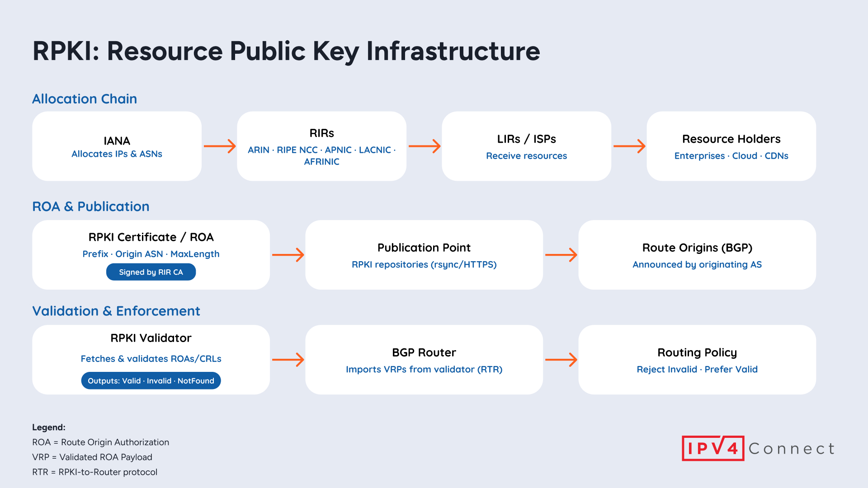Click the arrow between IANA and RIRs
Viewport: 868px width, 488px height.
220,146
